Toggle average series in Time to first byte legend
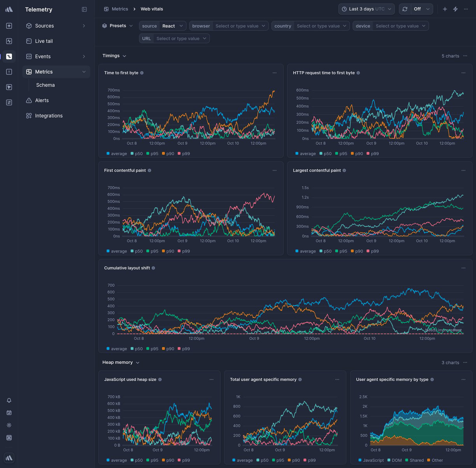Image resolution: width=476 pixels, height=468 pixels. pos(117,154)
